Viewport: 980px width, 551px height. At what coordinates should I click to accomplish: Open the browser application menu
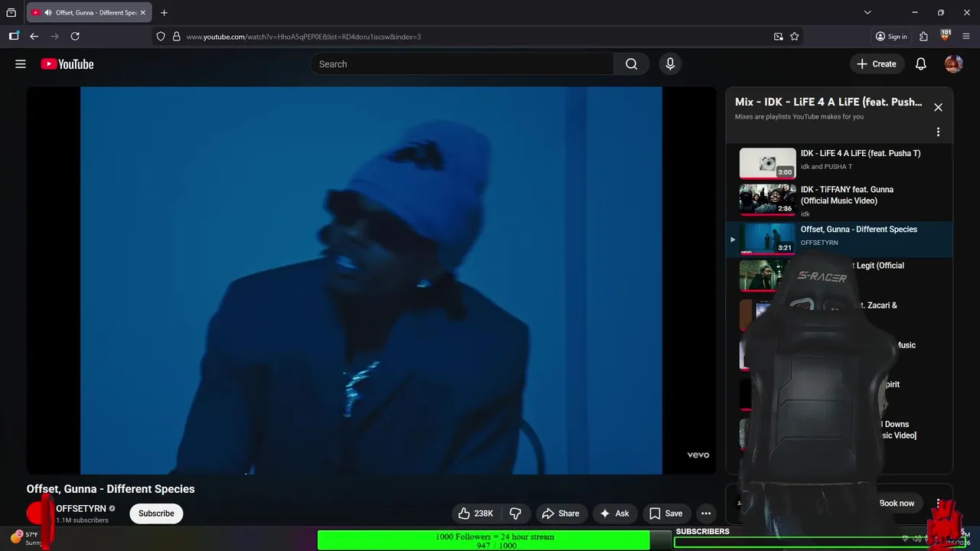tap(966, 36)
